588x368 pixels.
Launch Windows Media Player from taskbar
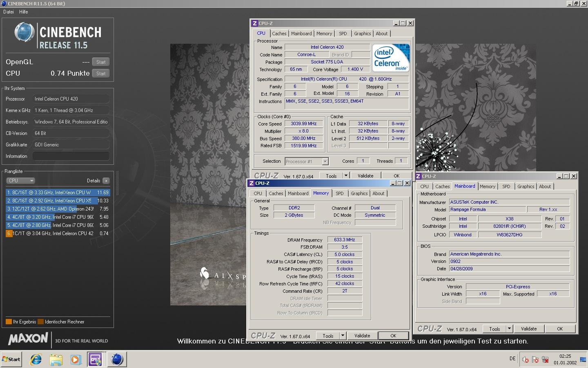pos(76,359)
